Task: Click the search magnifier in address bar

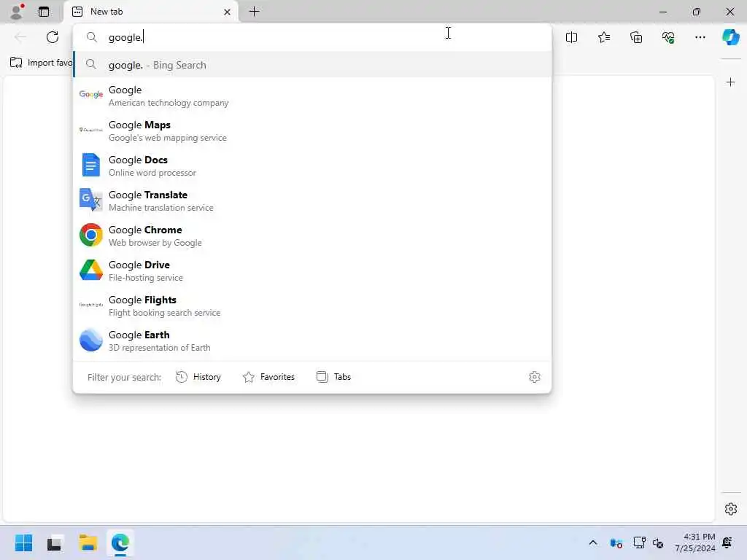Action: coord(91,37)
